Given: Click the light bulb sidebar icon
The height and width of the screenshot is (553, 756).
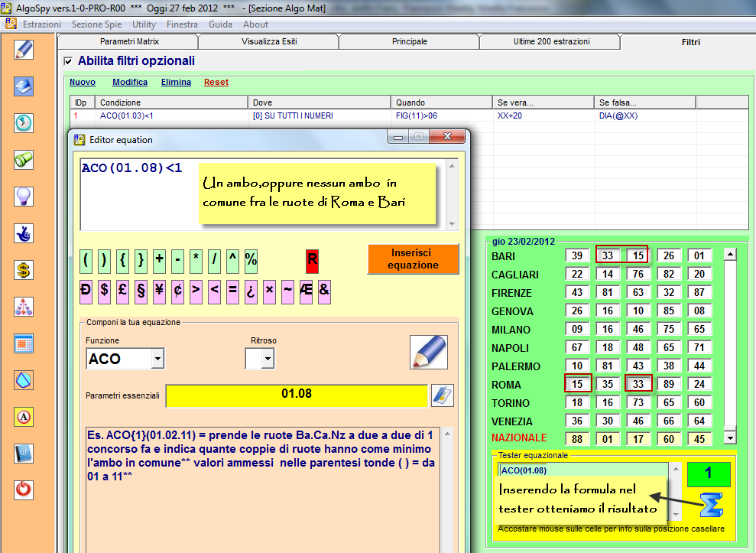Looking at the screenshot, I should click(24, 197).
